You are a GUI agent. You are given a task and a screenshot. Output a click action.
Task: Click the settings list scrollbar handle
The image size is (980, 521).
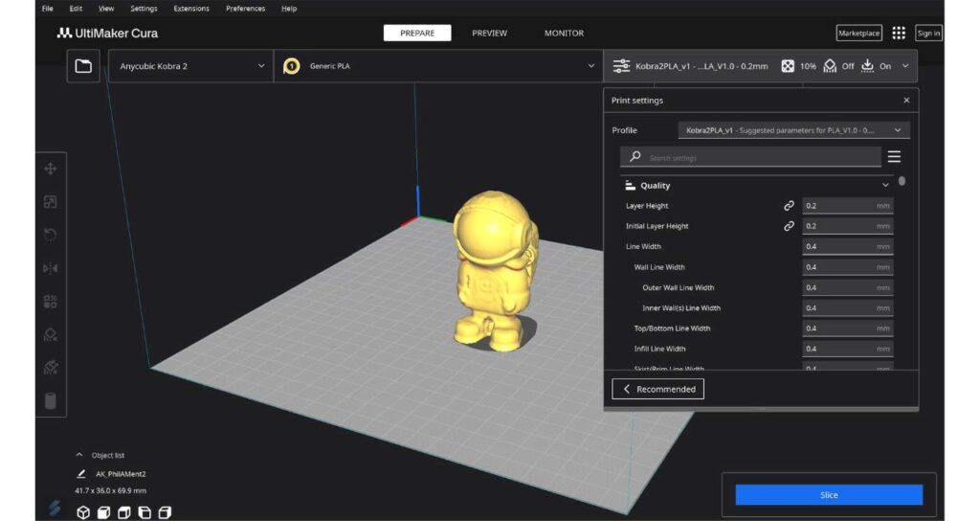click(x=902, y=181)
